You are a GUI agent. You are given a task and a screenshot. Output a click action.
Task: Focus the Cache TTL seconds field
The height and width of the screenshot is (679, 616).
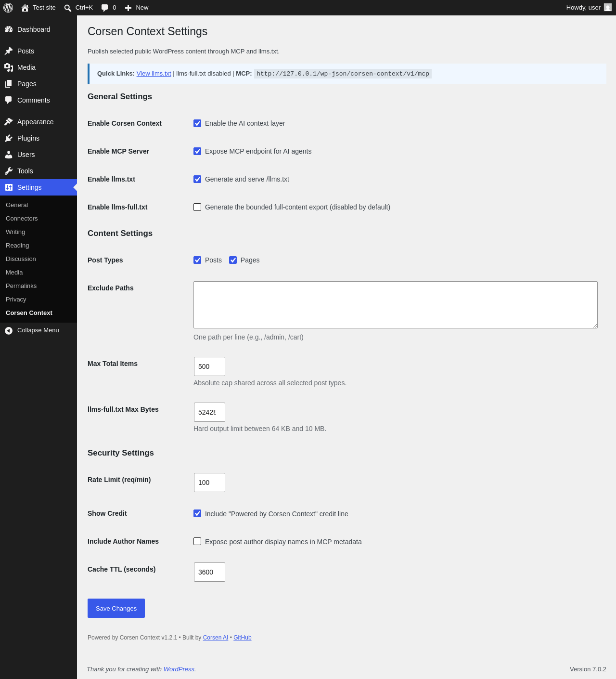[209, 572]
